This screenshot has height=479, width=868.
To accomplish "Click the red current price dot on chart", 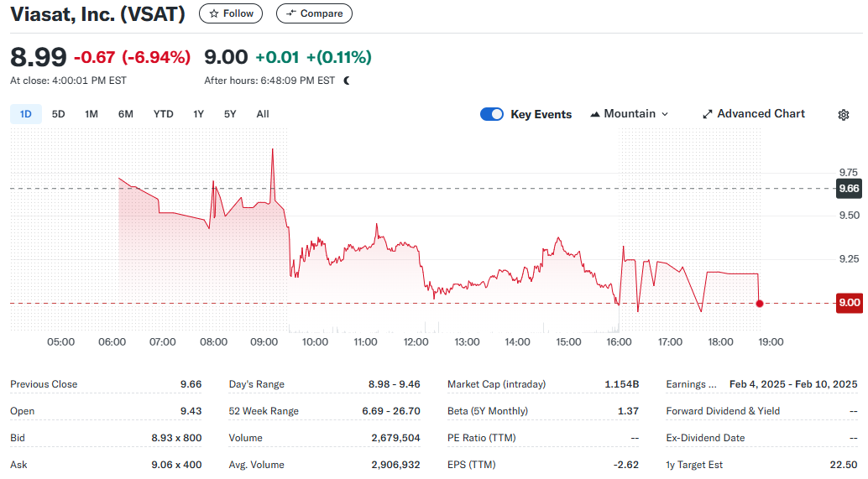I will pos(760,304).
